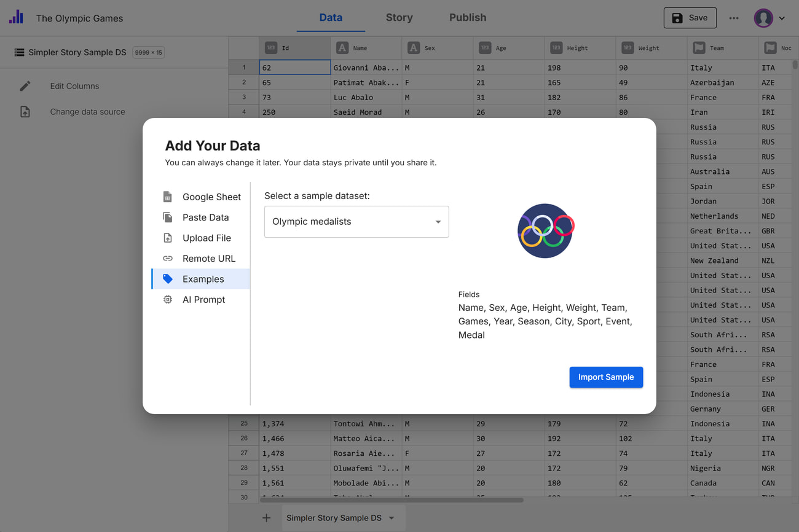Select the Id cell containing 62
799x532 pixels.
[295, 68]
